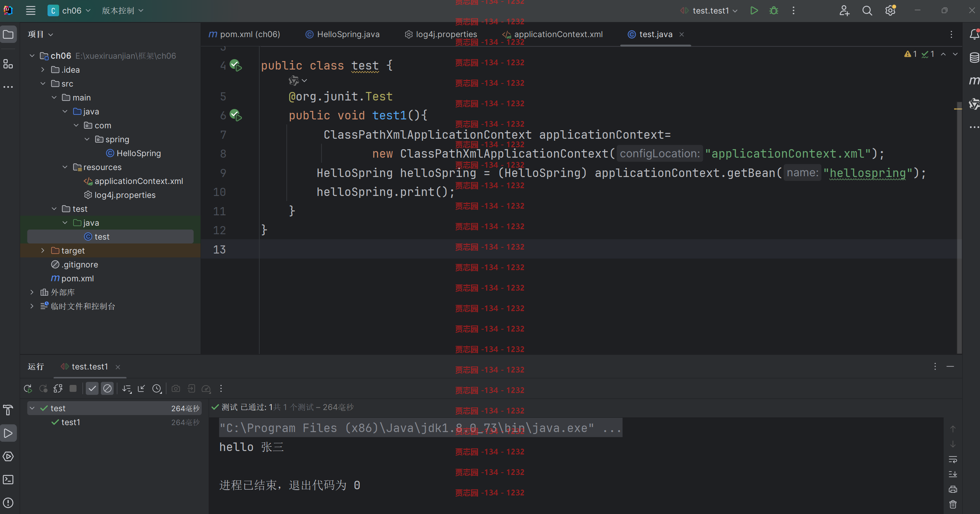
Task: Collapse test node in test results
Action: click(x=32, y=408)
